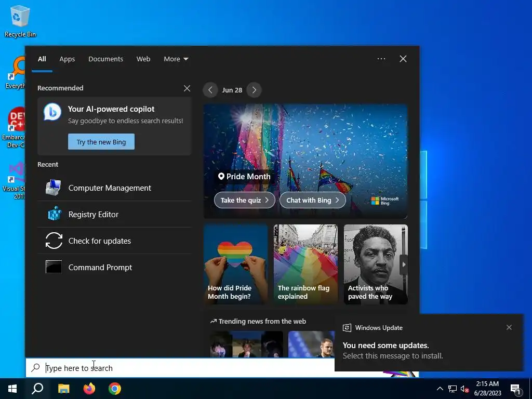
Task: Click the taskbar Search magnifier
Action: [37, 389]
